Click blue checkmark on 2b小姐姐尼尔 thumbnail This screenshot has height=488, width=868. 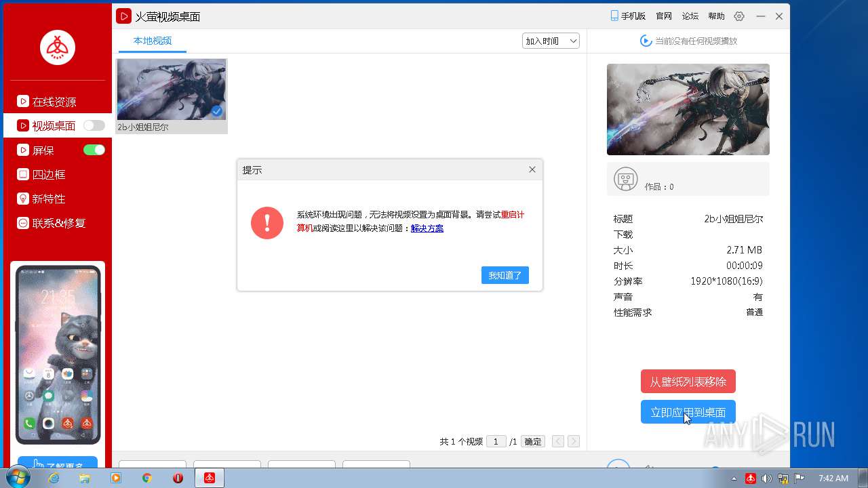coord(217,110)
